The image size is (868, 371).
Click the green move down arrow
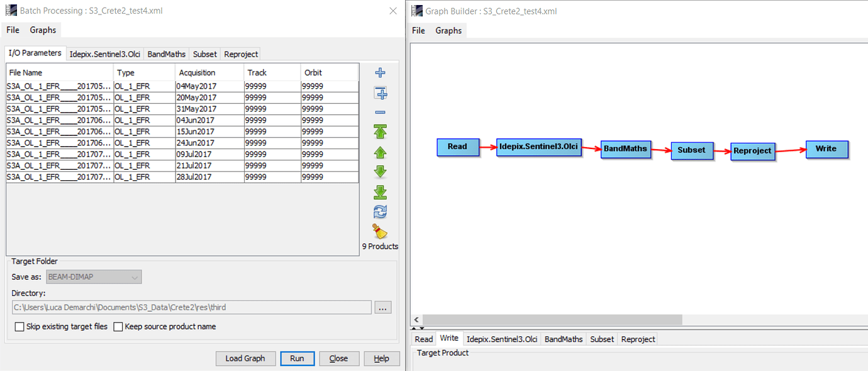click(x=380, y=172)
